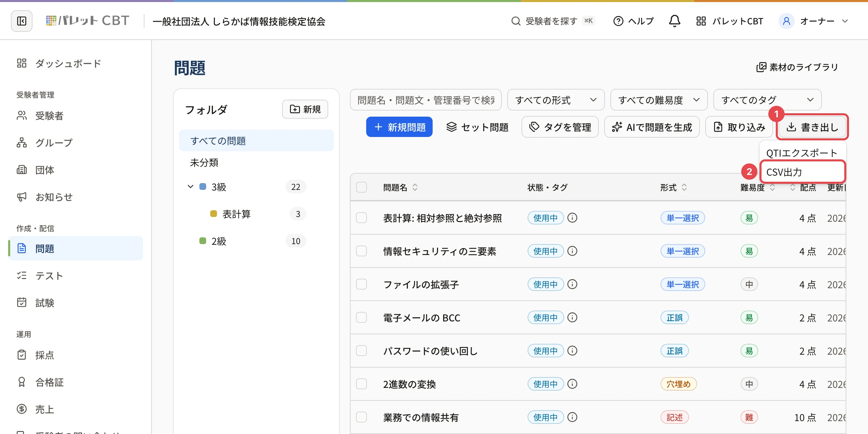Choose CSV出力 from the export menu

point(802,172)
